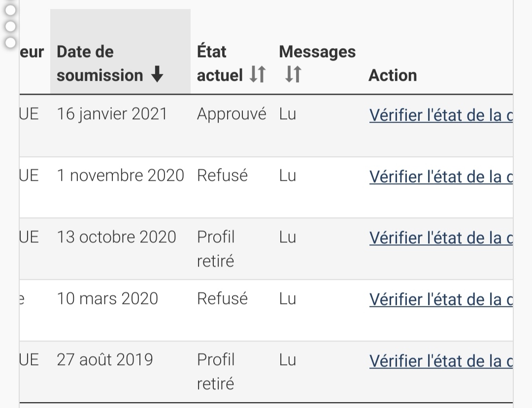The width and height of the screenshot is (532, 408).
Task: Click the Approuvé status cell
Action: pos(232,114)
